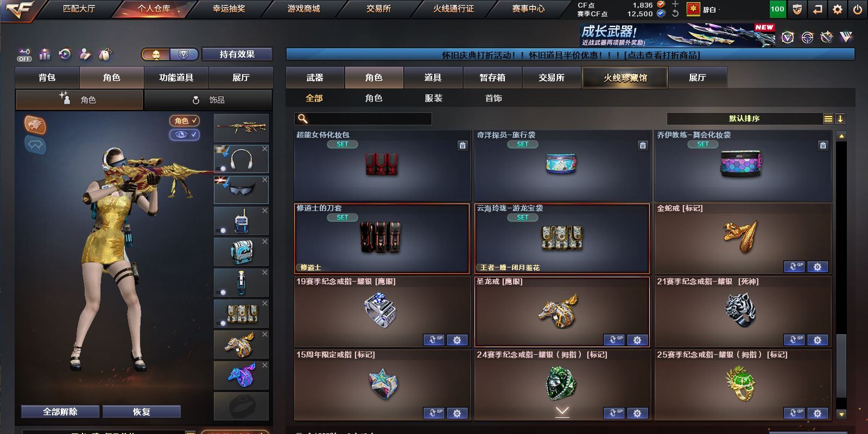Click 全部解除 button
The height and width of the screenshot is (434, 868).
point(60,412)
